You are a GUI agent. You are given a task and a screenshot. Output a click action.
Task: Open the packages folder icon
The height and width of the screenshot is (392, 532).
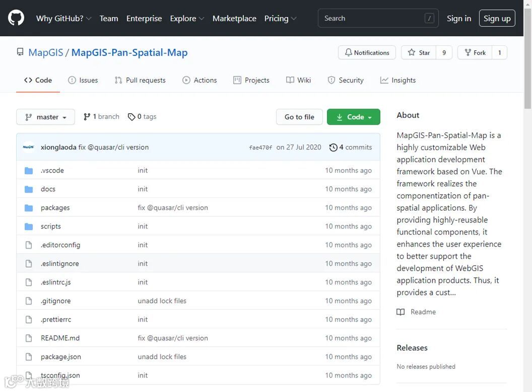coord(29,208)
